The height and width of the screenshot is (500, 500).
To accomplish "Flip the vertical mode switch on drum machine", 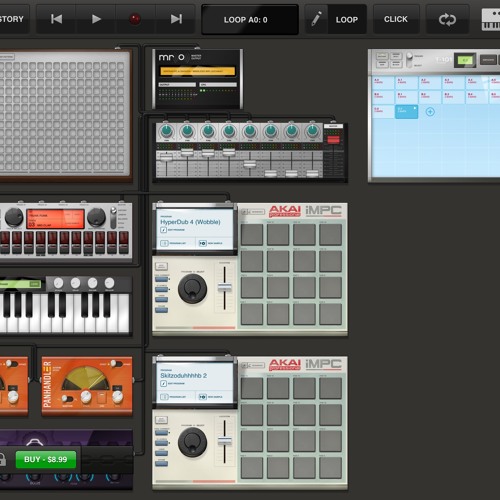I will click(x=114, y=218).
